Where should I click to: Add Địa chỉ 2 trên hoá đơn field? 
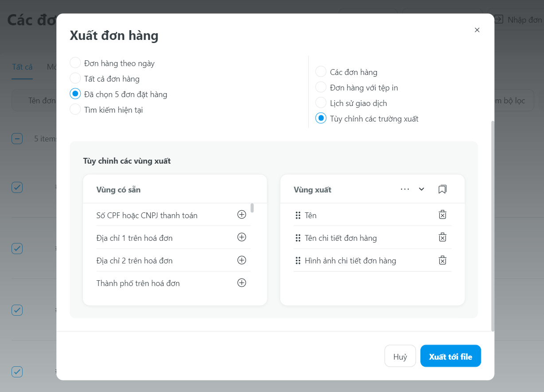[242, 260]
